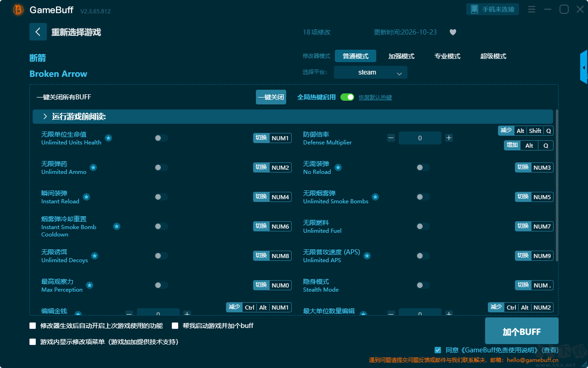Enable the Unlimited Units Health toggle

tap(161, 138)
